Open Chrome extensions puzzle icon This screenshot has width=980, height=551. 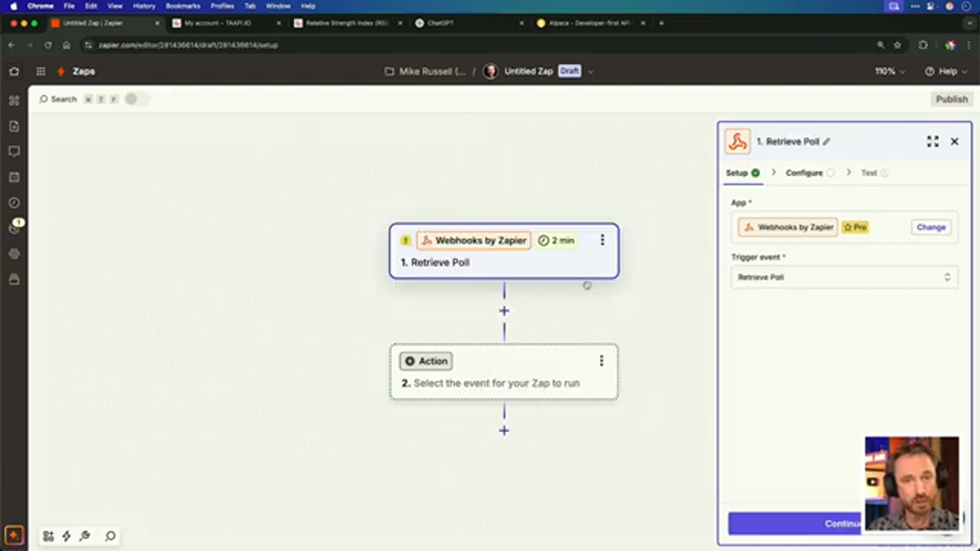(923, 45)
